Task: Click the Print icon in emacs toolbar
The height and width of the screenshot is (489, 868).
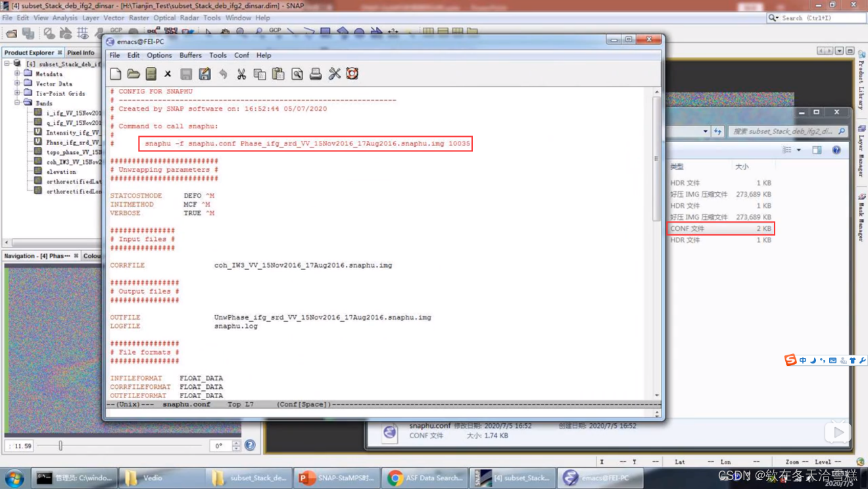Action: [316, 74]
